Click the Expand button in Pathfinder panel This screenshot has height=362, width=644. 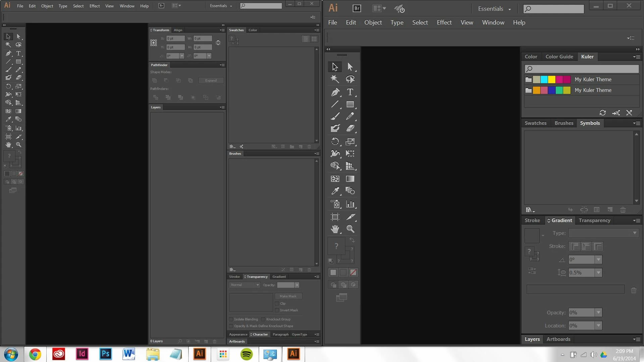211,81
